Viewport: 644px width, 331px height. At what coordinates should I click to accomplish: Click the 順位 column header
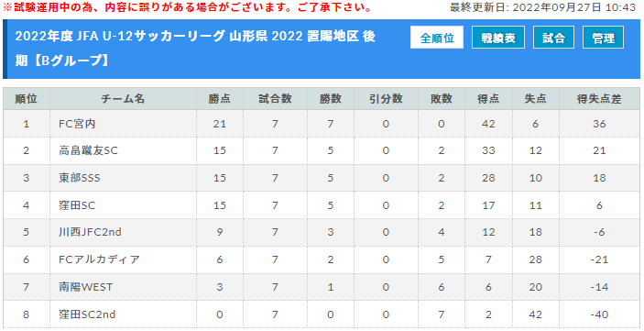coord(27,99)
